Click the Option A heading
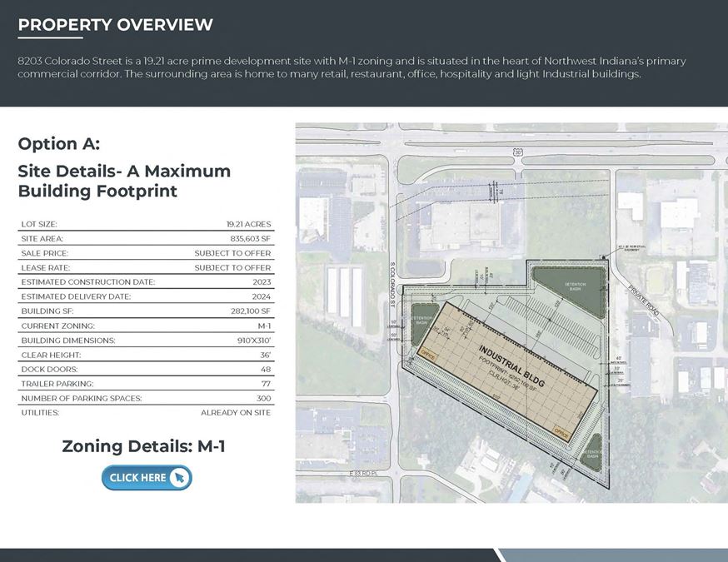728x562 pixels. [x=59, y=144]
